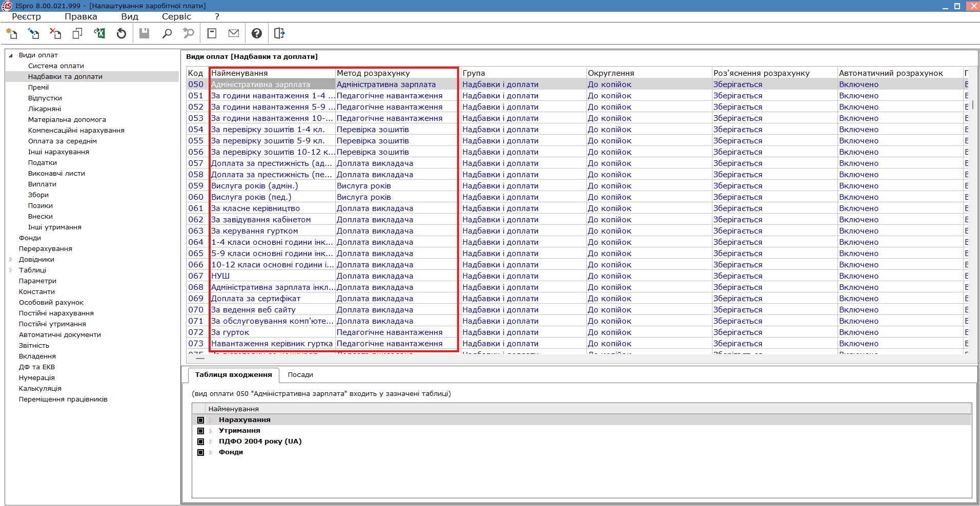Viewport: 980px width, 506px height.
Task: Select the Таблиця входження tab
Action: click(234, 375)
